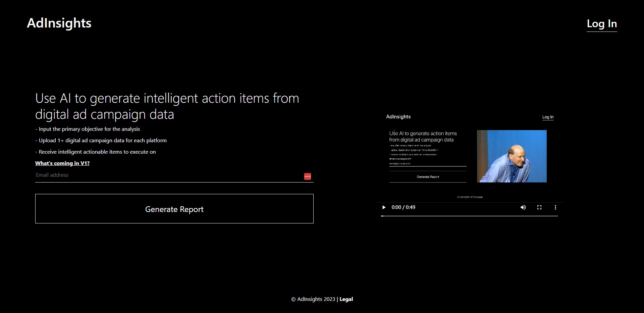Click the AdInsights logo heading

click(x=59, y=23)
